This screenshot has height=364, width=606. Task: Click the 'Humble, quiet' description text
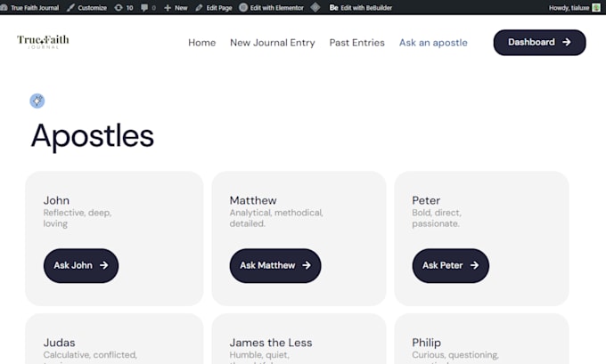pyautogui.click(x=259, y=355)
